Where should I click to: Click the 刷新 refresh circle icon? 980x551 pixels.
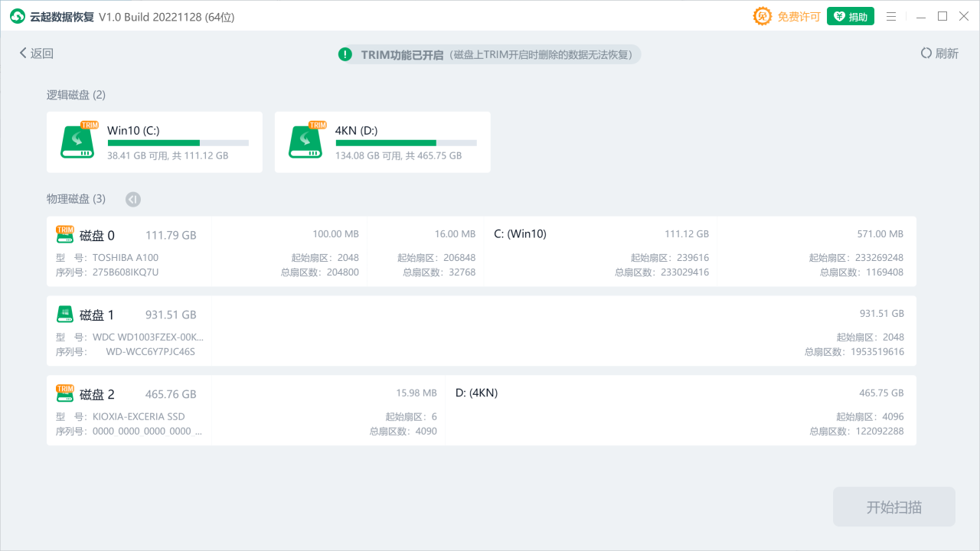926,53
